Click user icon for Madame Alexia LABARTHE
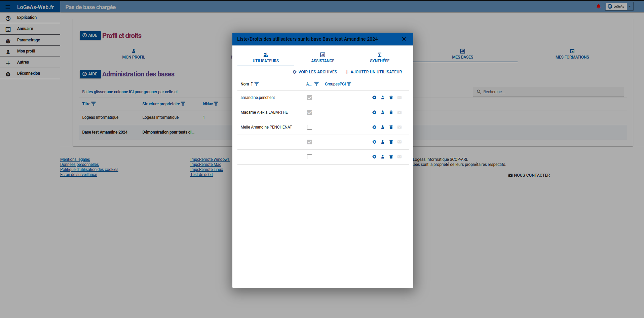This screenshot has height=318, width=644. [x=382, y=112]
